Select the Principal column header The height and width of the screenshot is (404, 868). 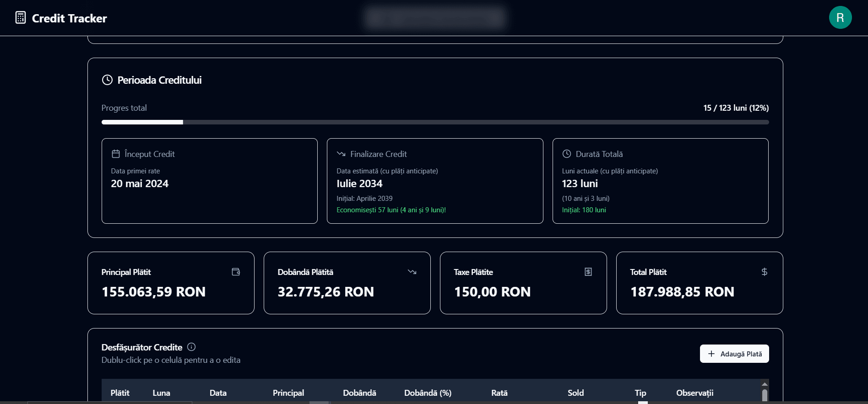(x=288, y=393)
